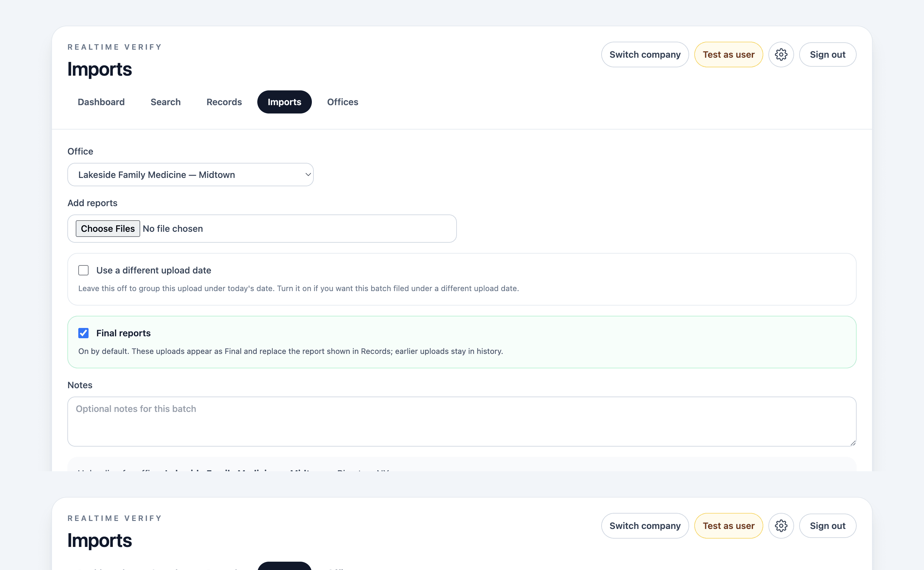Click the Final reports helper description text
This screenshot has width=924, height=570.
(x=291, y=351)
